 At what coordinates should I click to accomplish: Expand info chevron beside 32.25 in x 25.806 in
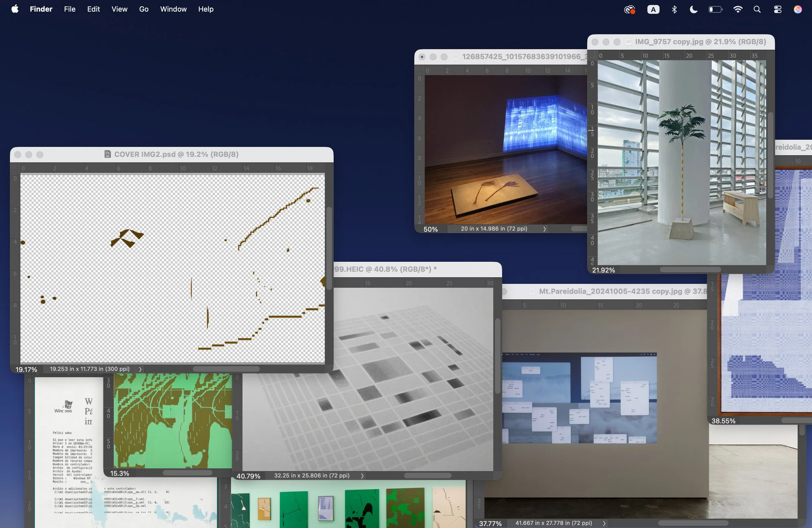pos(362,476)
